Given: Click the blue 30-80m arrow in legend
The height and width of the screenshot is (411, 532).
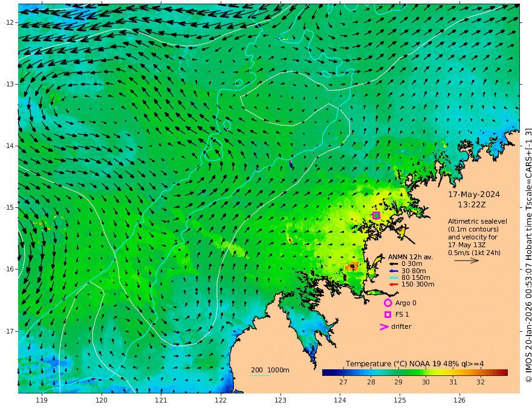Looking at the screenshot, I should coord(394,271).
